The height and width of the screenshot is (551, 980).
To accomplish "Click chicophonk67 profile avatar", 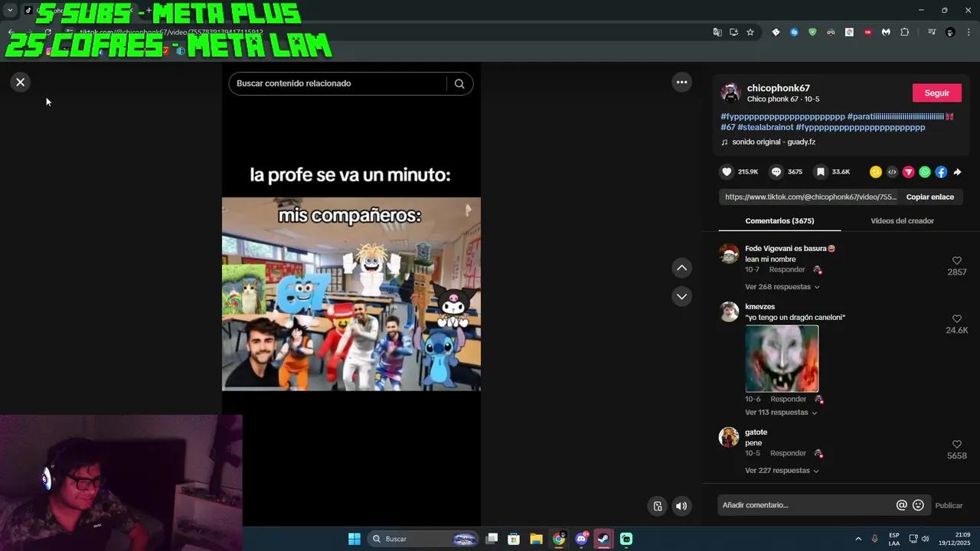I will point(730,93).
